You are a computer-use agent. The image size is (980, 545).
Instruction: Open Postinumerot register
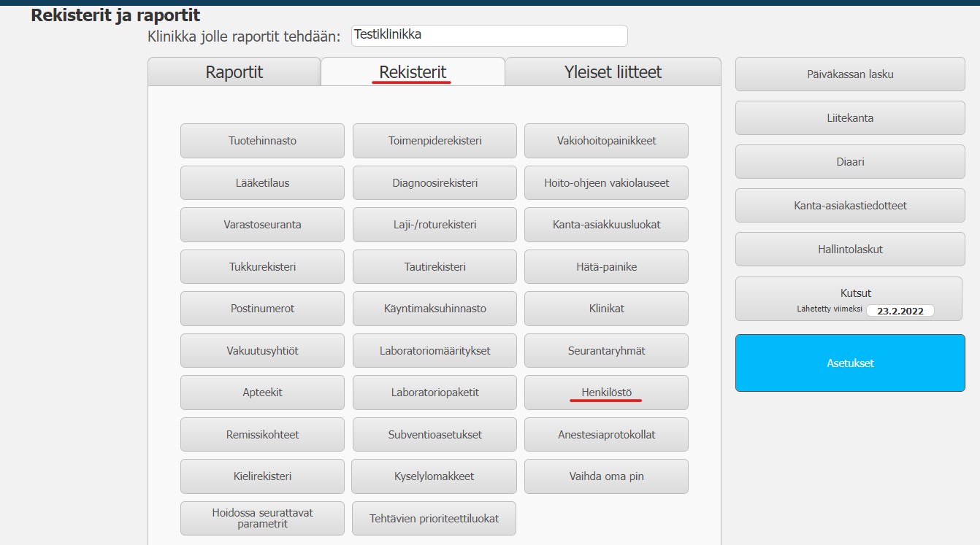pos(262,309)
